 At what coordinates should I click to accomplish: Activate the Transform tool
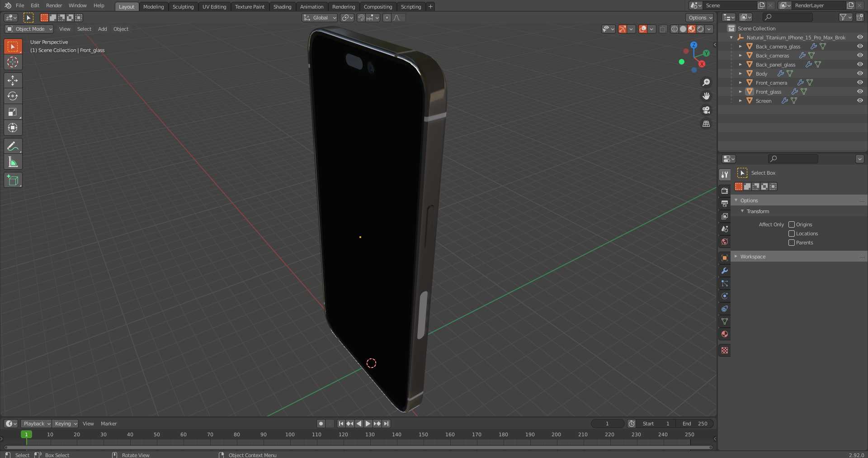click(13, 128)
